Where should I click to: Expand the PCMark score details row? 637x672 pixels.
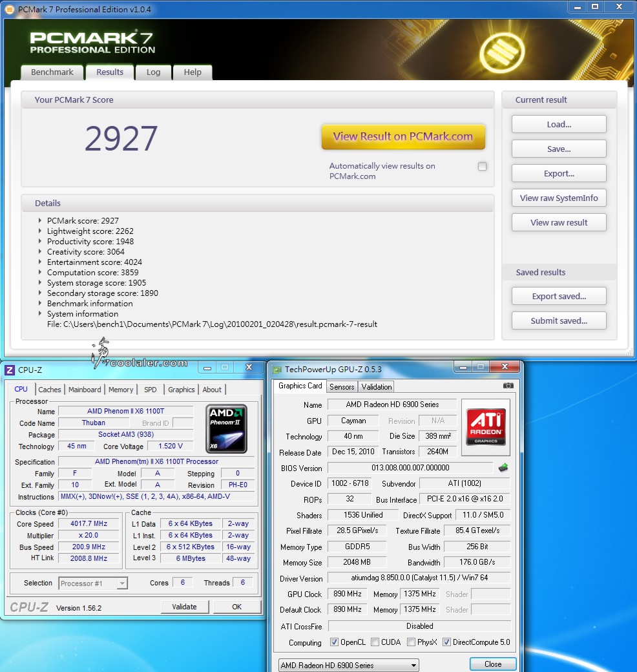40,221
